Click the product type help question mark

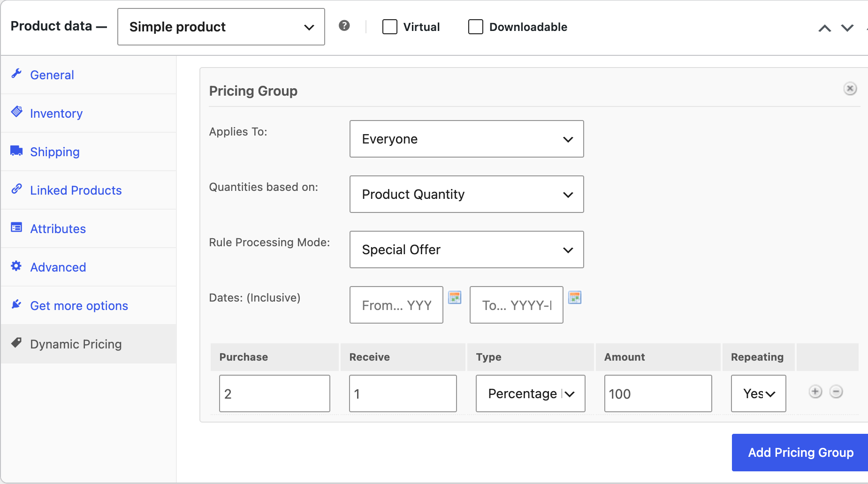[x=344, y=26]
